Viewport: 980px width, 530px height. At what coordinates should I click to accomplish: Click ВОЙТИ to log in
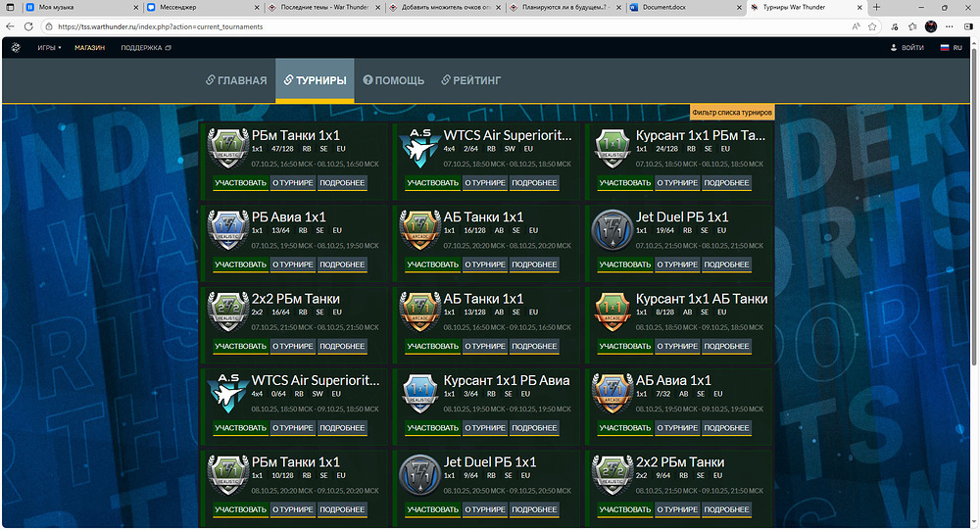906,47
